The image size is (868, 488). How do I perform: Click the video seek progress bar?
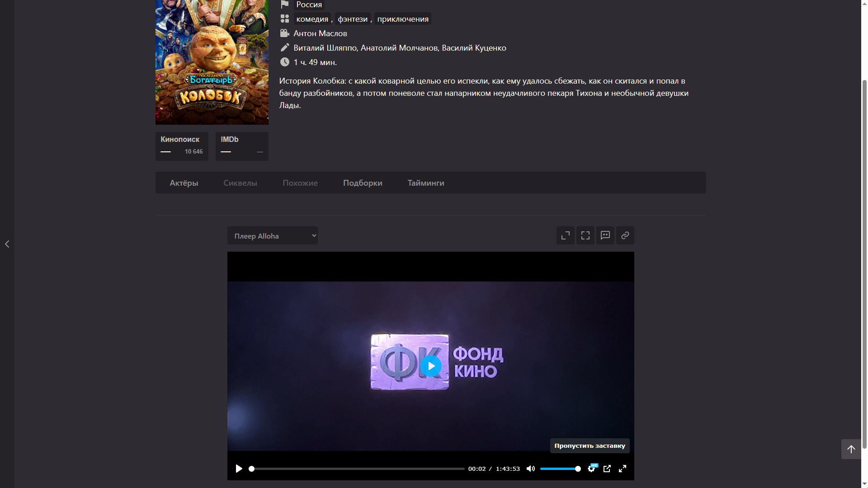[357, 469]
